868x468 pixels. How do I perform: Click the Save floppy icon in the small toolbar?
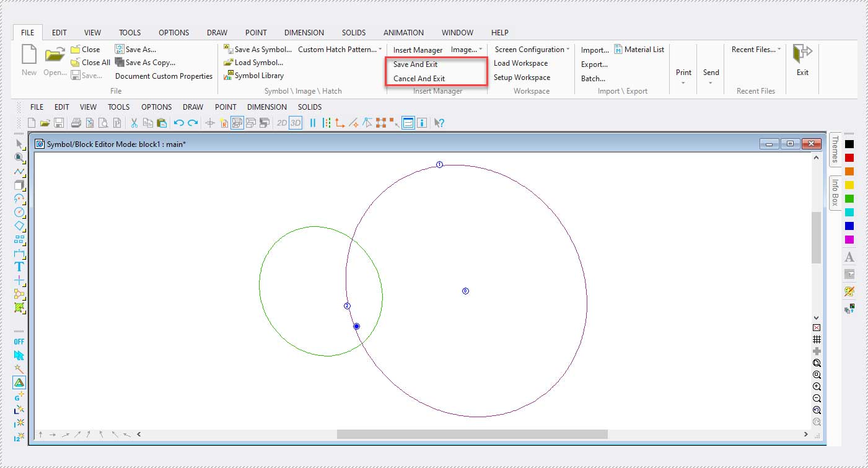59,123
